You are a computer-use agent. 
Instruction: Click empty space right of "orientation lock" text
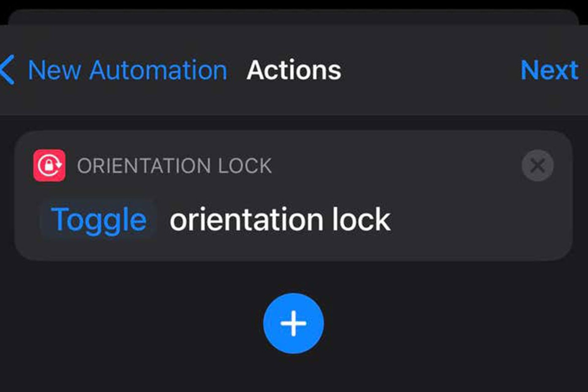pos(478,219)
